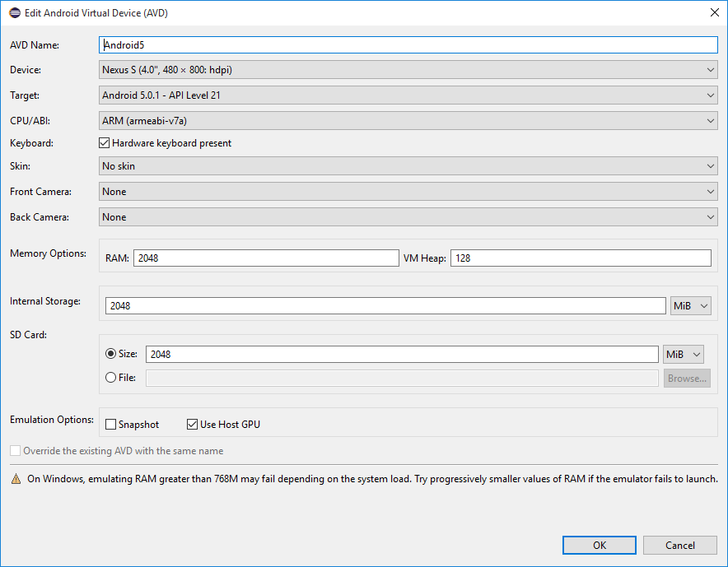Open the Device dropdown (Nexus S)

click(x=408, y=70)
